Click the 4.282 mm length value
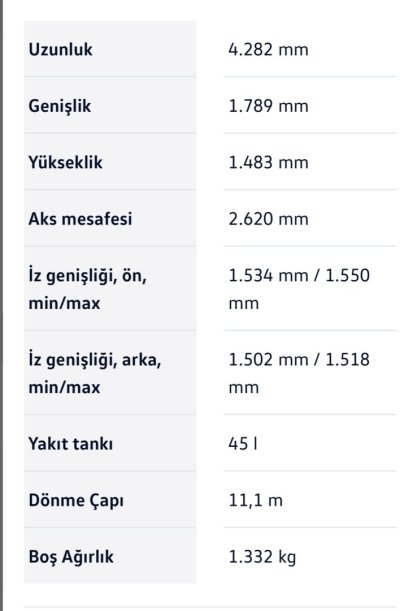The image size is (400, 611). pyautogui.click(x=268, y=50)
